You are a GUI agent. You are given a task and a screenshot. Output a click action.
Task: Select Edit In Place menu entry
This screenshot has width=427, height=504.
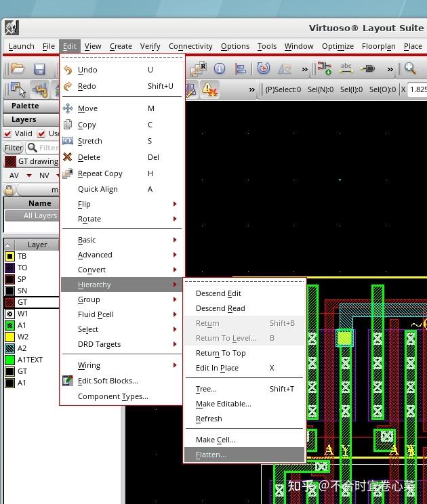click(244, 368)
